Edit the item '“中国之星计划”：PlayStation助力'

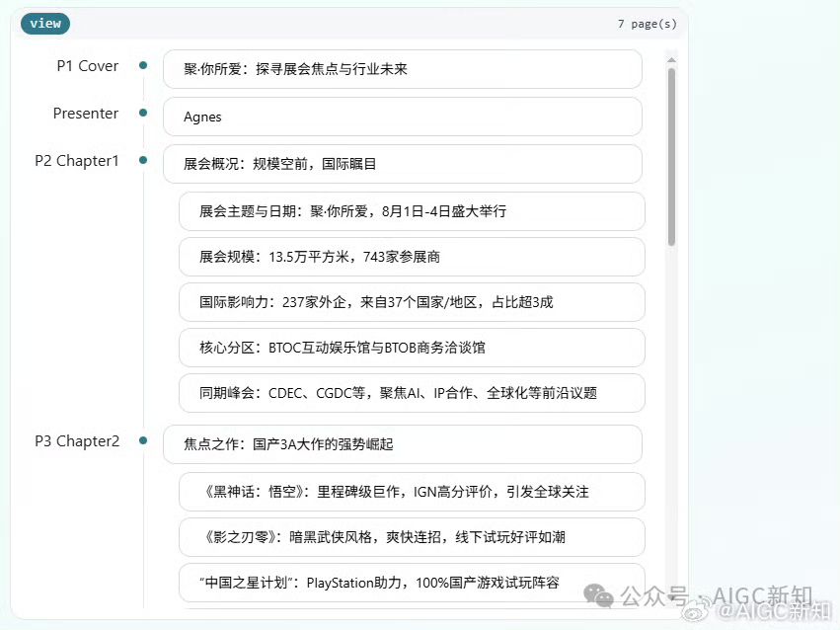pyautogui.click(x=412, y=583)
